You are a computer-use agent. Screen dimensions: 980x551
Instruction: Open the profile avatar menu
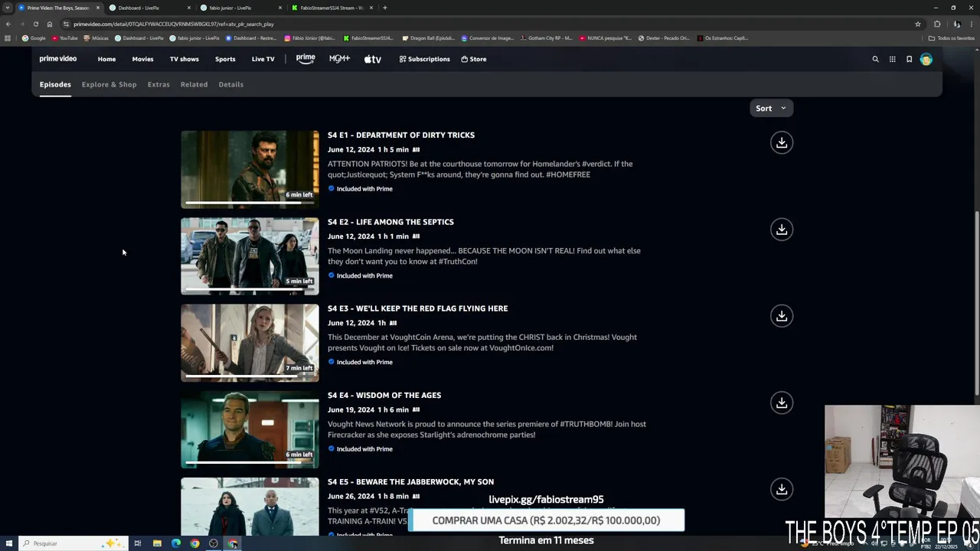click(926, 59)
